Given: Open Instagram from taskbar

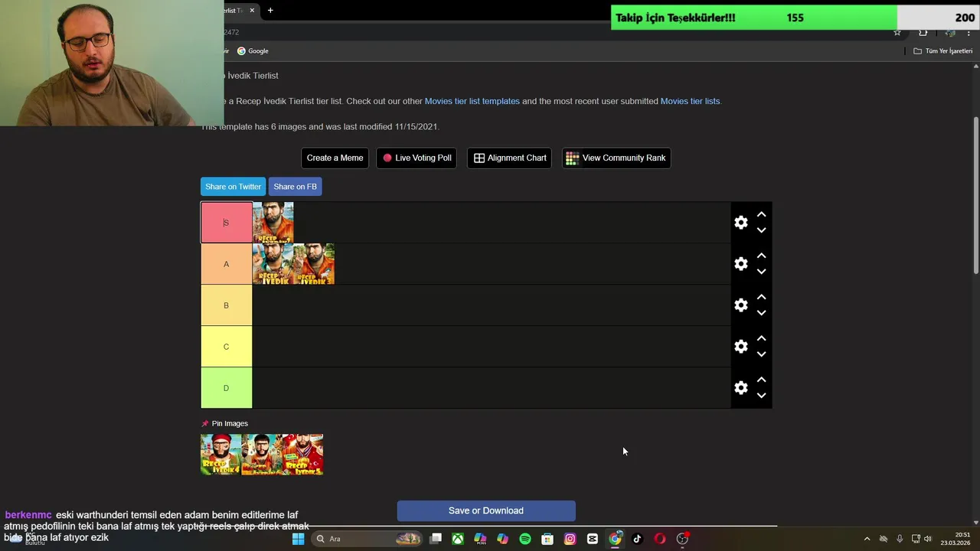Looking at the screenshot, I should [x=570, y=539].
